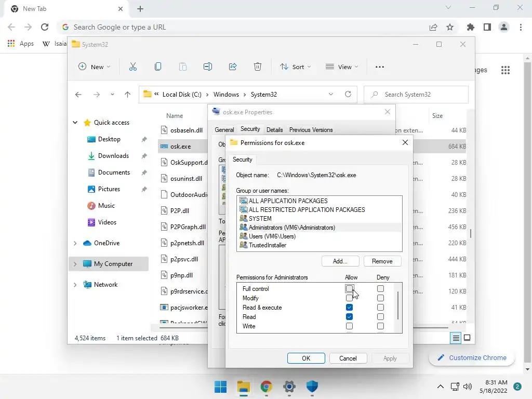This screenshot has width=532, height=399.
Task: Open Windows Security shield in taskbar
Action: pyautogui.click(x=312, y=387)
